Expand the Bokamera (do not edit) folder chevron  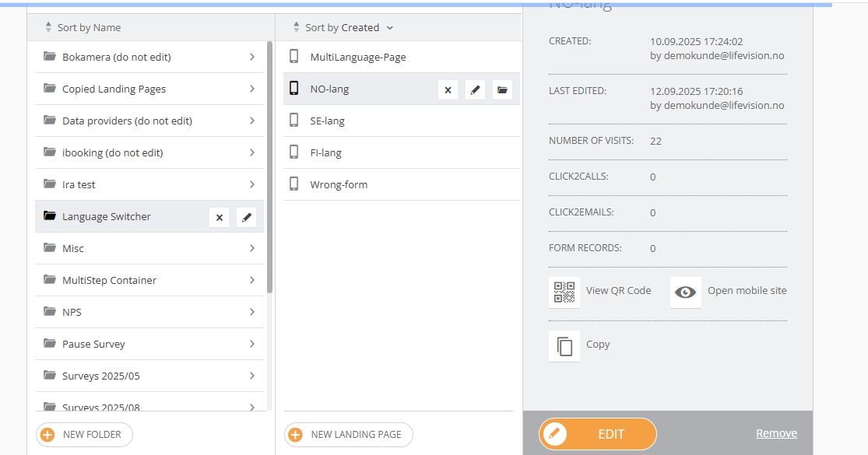click(x=252, y=57)
